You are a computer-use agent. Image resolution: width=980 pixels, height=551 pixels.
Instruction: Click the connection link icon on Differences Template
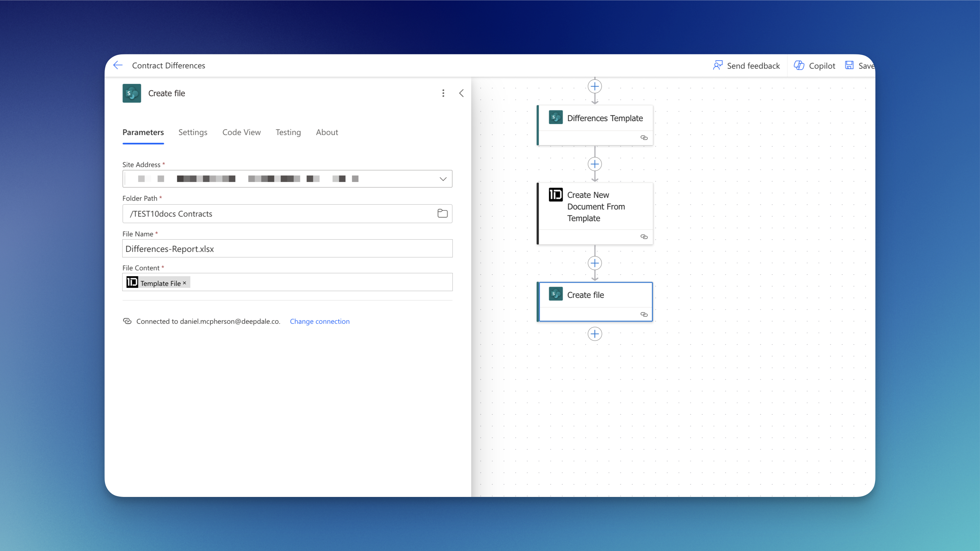click(644, 138)
